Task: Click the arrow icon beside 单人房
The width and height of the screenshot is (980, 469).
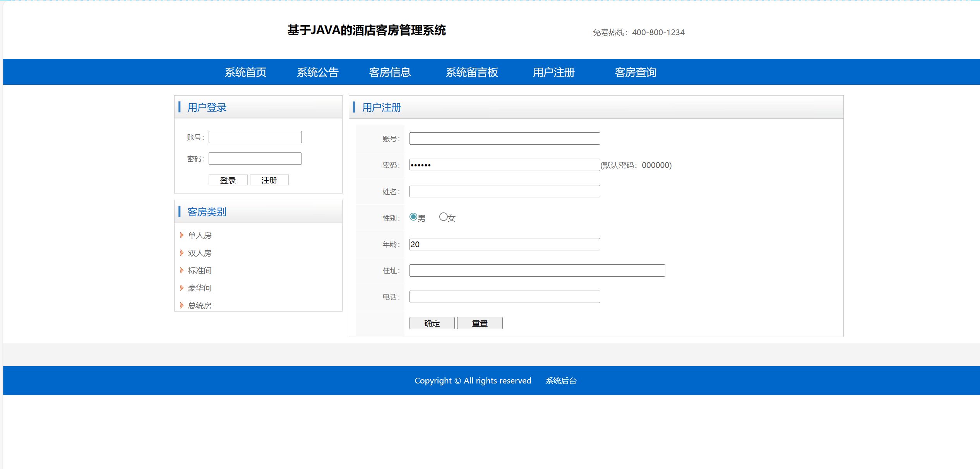Action: click(x=182, y=235)
